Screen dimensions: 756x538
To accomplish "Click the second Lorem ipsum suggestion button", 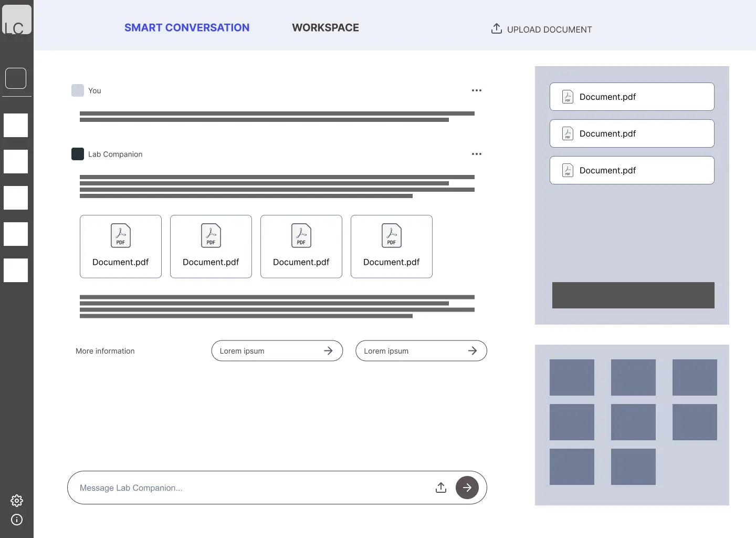I will pyautogui.click(x=421, y=351).
